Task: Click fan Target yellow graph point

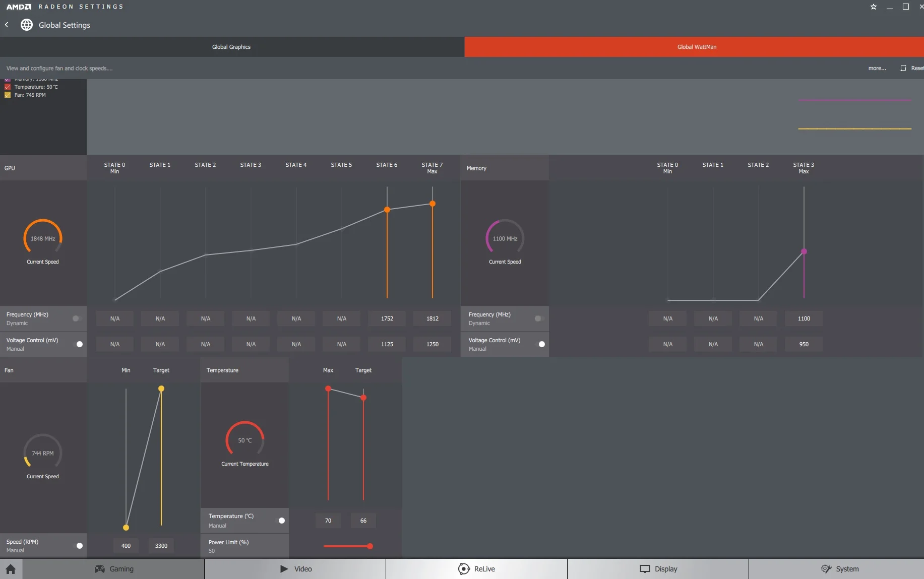Action: 161,389
